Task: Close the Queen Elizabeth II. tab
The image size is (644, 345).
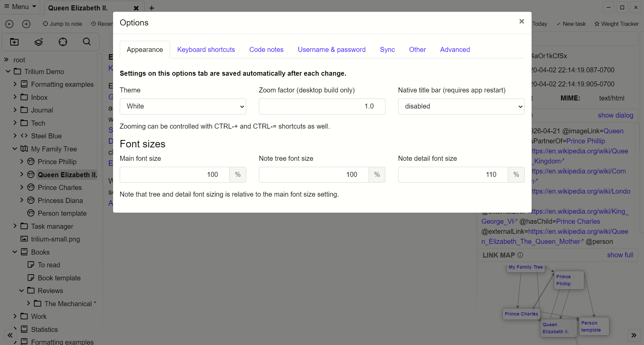Action: pos(136,8)
